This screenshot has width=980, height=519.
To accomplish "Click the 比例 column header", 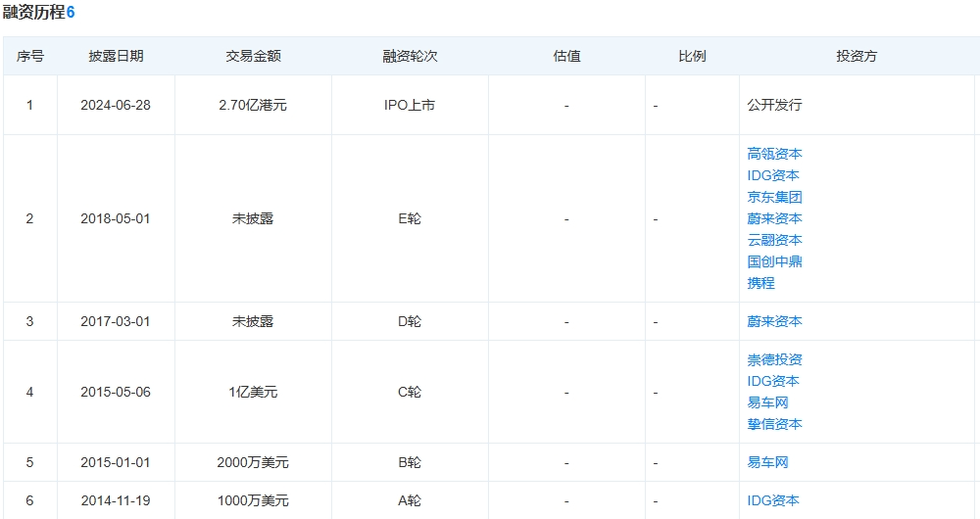I will [x=692, y=56].
